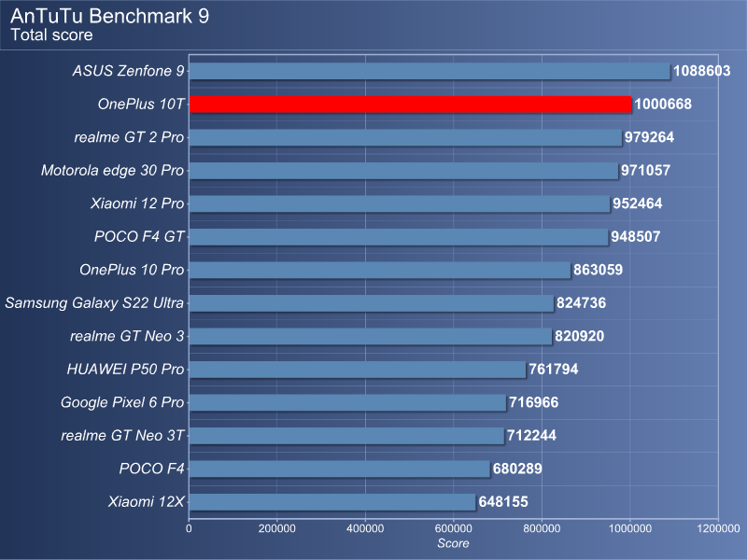Click the score value 1088603

tap(702, 71)
